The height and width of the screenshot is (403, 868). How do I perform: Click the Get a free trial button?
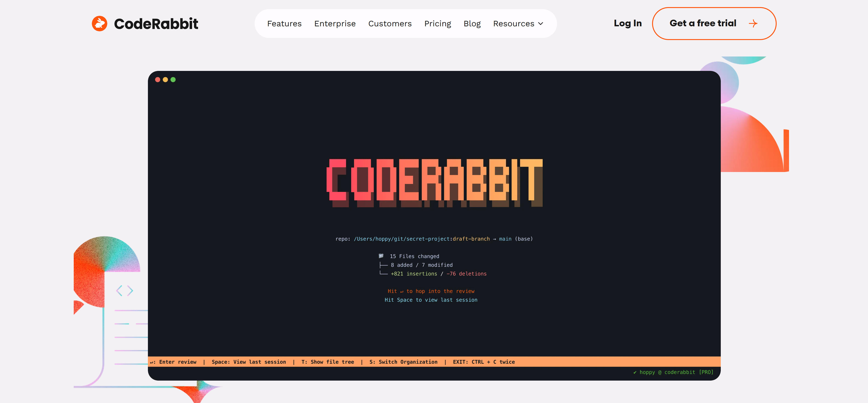(714, 24)
